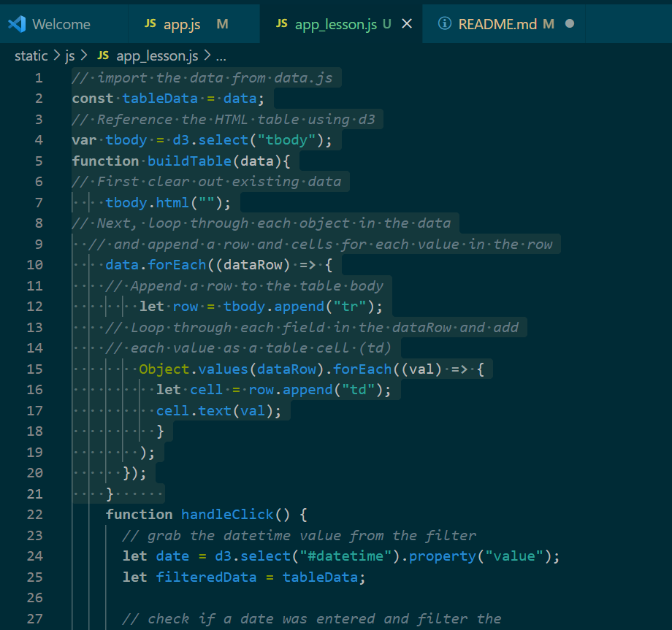Image resolution: width=672 pixels, height=630 pixels.
Task: Click the VS Code logo on the Welcome tab
Action: point(16,23)
